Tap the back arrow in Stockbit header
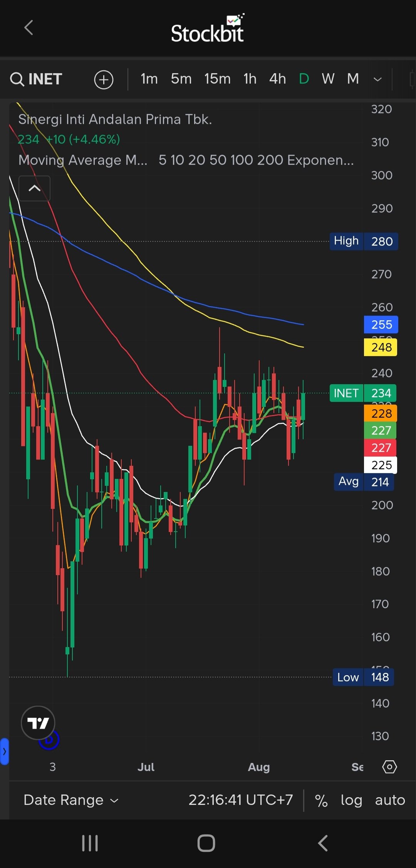 pyautogui.click(x=29, y=28)
